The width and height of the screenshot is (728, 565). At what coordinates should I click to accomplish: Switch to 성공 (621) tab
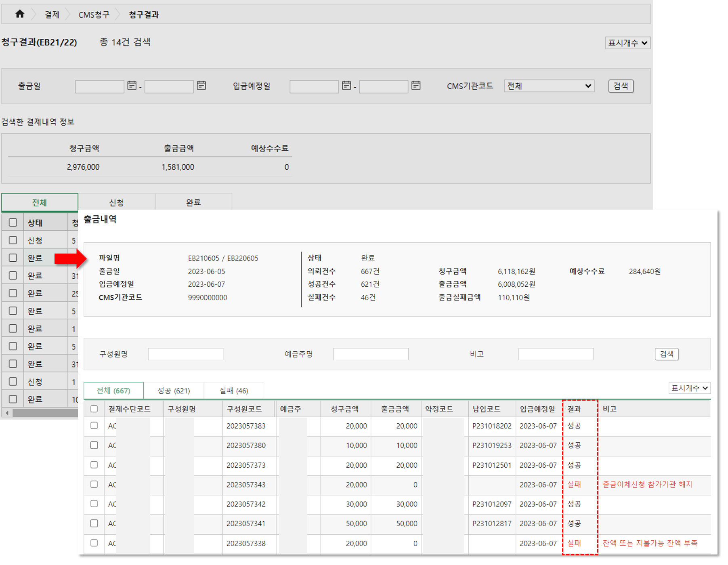pos(174,391)
